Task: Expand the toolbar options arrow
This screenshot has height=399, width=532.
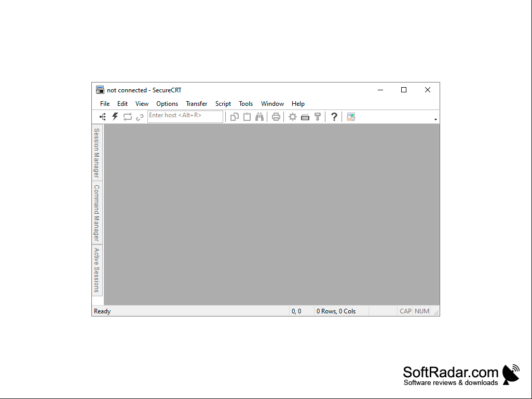Action: click(435, 119)
